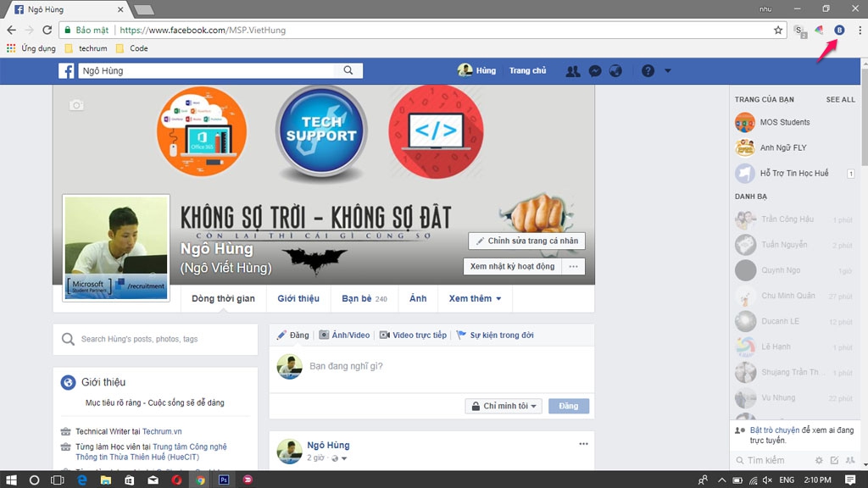
Task: Open the Bạn bè tab
Action: 364,298
